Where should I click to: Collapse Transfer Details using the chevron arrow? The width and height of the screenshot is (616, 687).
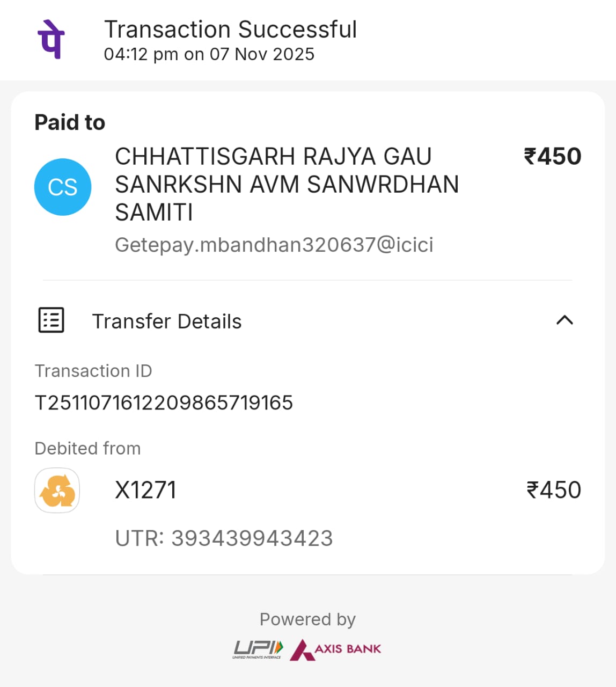click(564, 320)
